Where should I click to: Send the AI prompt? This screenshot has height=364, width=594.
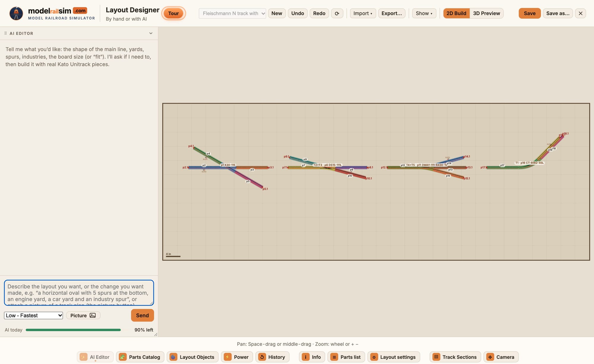pyautogui.click(x=142, y=315)
